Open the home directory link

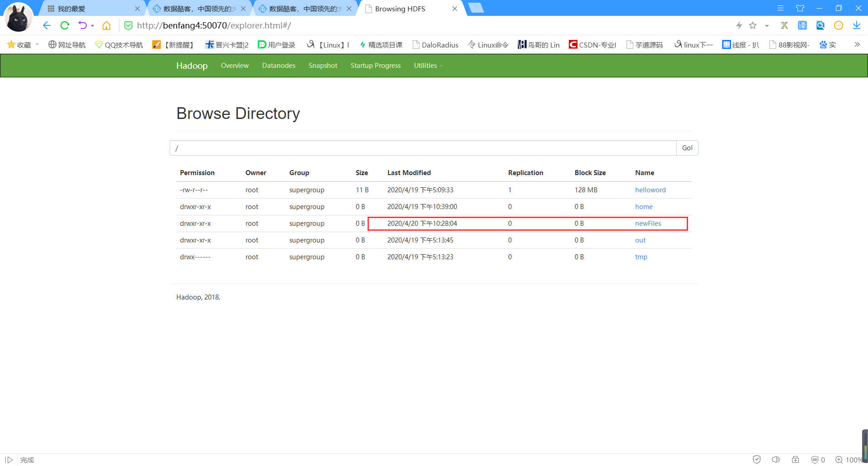click(644, 207)
